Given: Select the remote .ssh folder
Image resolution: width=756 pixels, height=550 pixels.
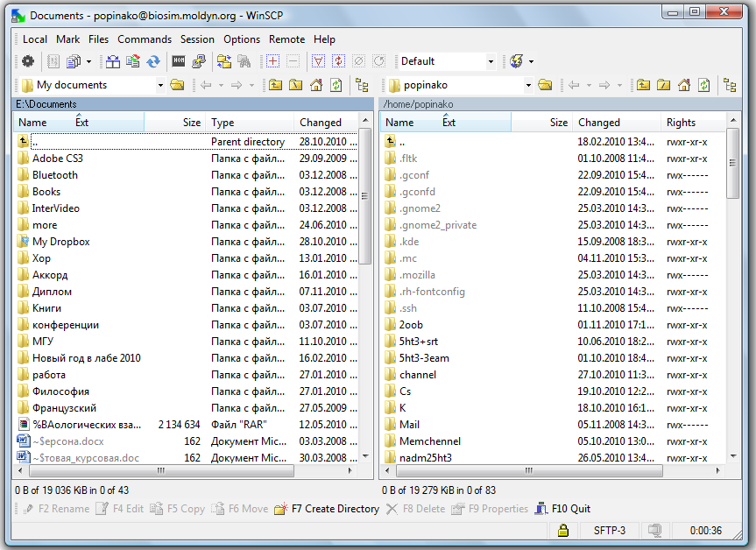Looking at the screenshot, I should coord(400,308).
